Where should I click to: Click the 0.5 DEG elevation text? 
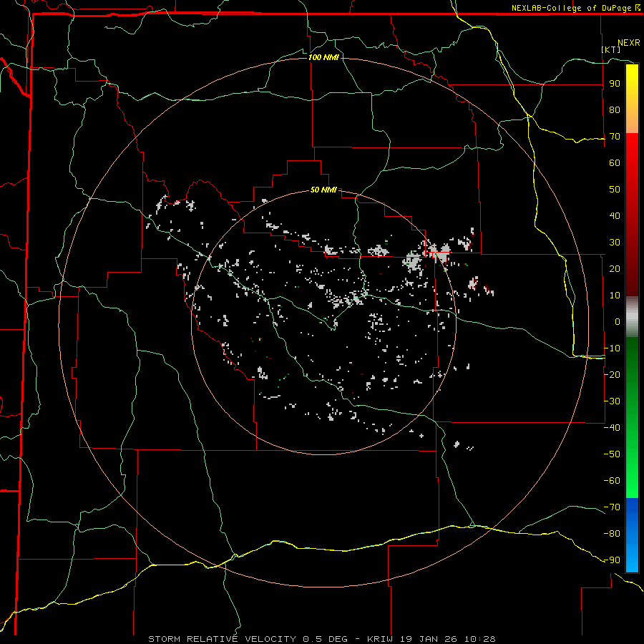coord(326,639)
